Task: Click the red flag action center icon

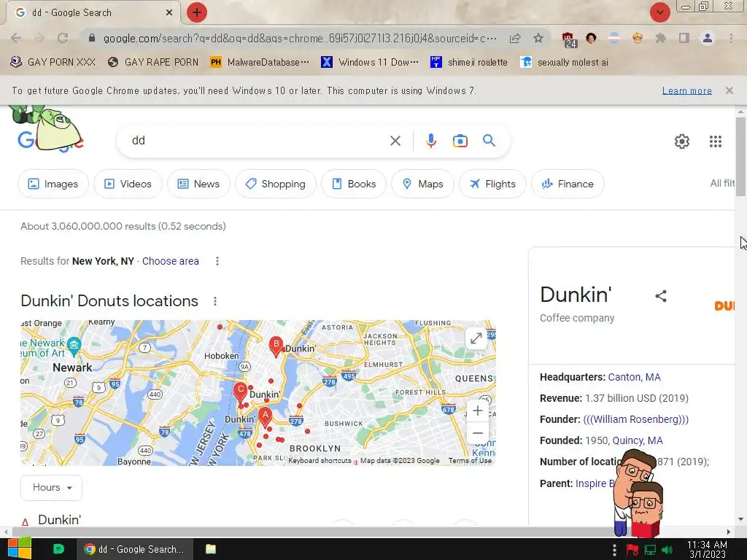Action: click(632, 550)
